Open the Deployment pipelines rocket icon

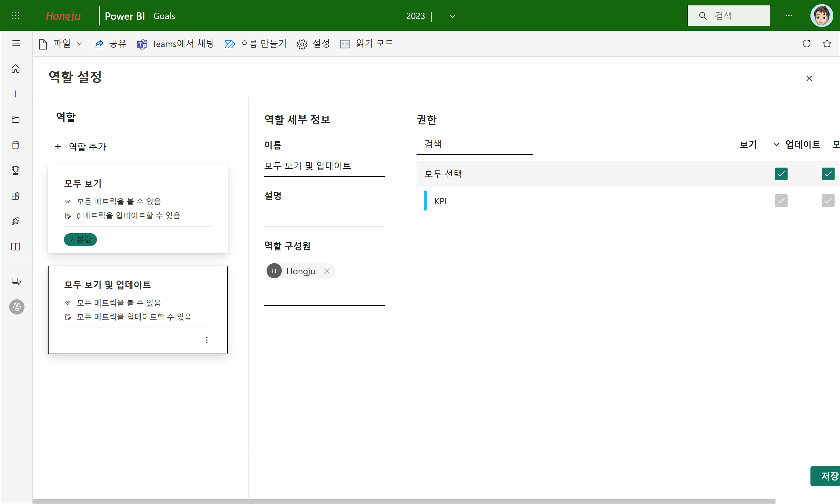[x=16, y=221]
